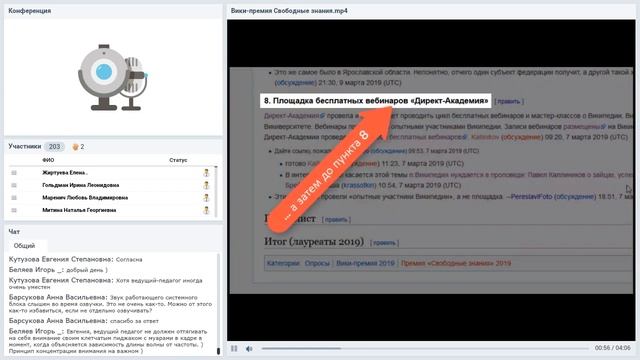Sort participants by the Статус column header
The image size is (640, 360).
(178, 160)
